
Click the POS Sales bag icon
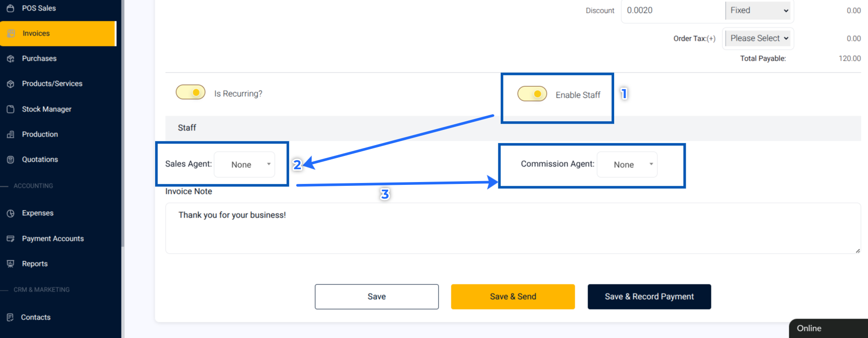tap(10, 8)
